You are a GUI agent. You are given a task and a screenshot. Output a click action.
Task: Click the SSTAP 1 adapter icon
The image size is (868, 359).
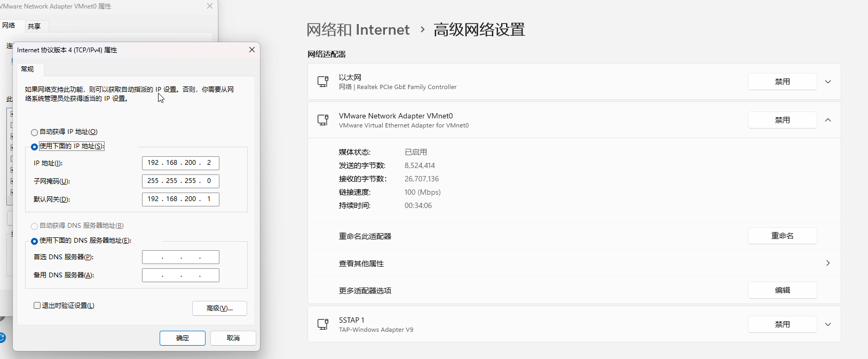323,324
